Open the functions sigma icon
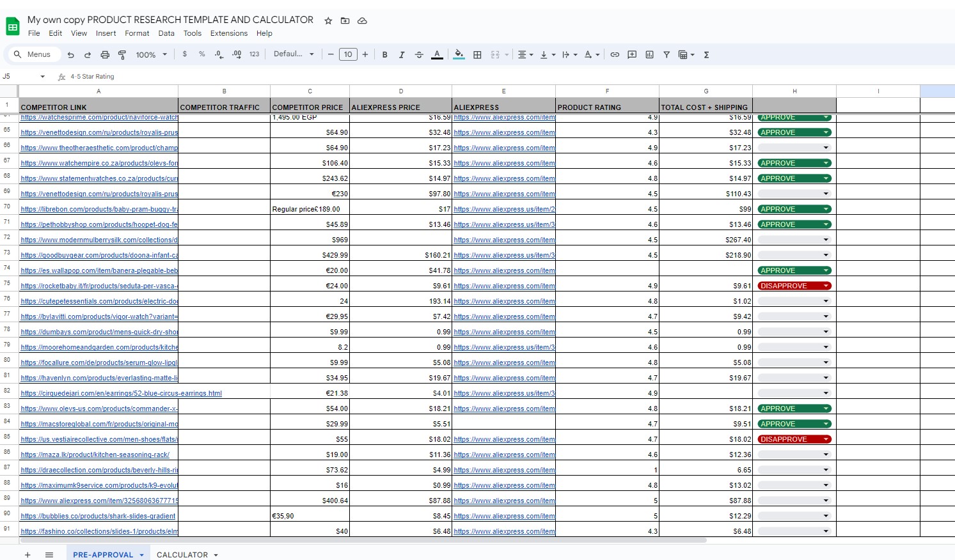 (x=706, y=55)
